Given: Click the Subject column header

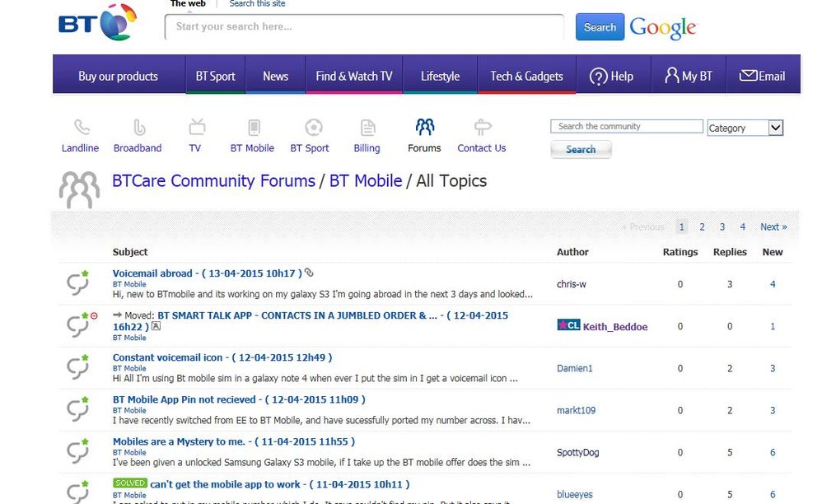Looking at the screenshot, I should [130, 252].
